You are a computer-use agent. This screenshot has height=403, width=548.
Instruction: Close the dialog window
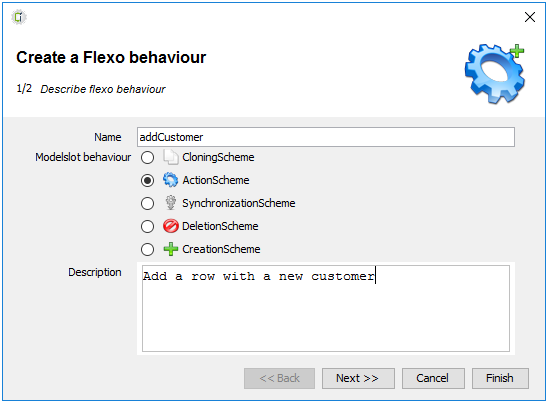point(530,17)
